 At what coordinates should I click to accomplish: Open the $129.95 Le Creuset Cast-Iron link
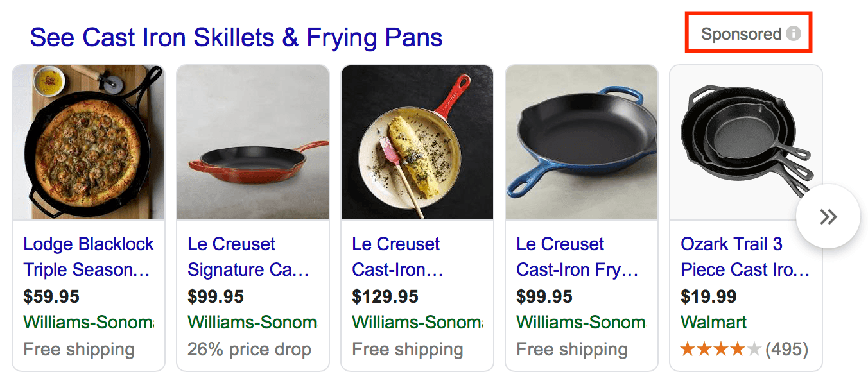(x=397, y=257)
